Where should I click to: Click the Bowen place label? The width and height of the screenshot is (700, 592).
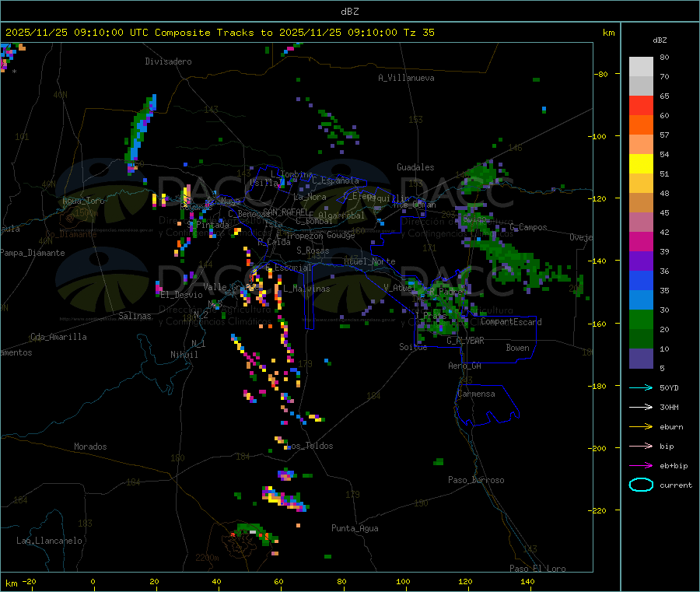tap(517, 348)
